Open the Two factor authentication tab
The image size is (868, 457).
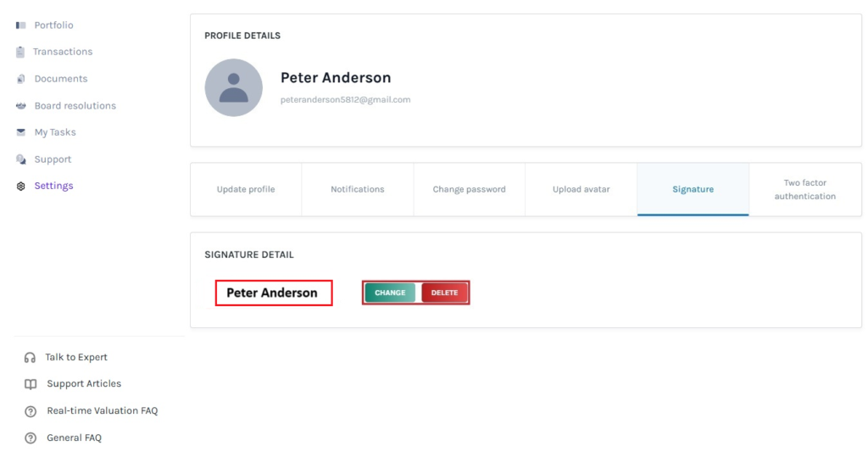pos(805,189)
